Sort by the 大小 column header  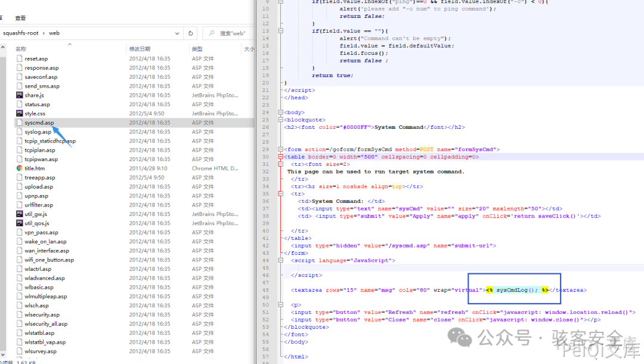click(x=249, y=49)
